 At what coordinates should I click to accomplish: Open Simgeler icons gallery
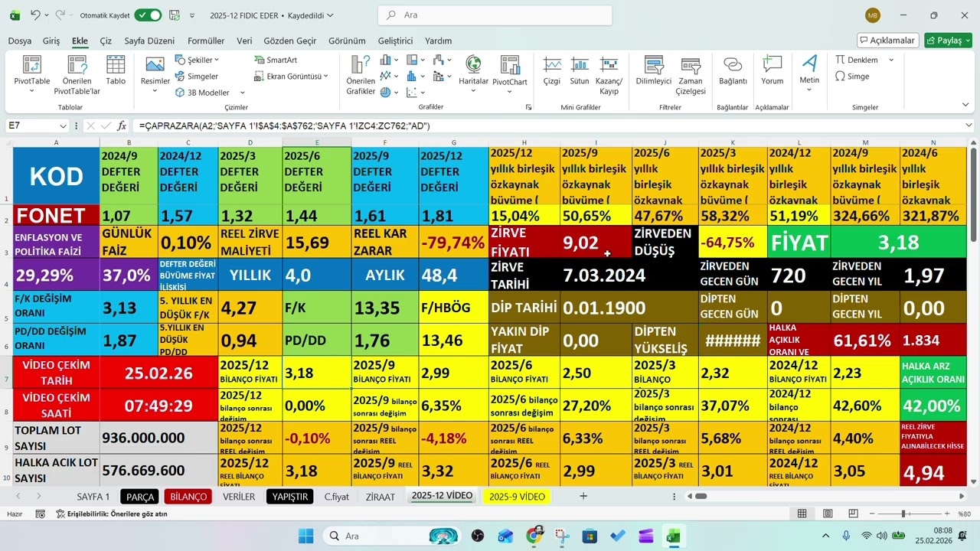click(197, 77)
